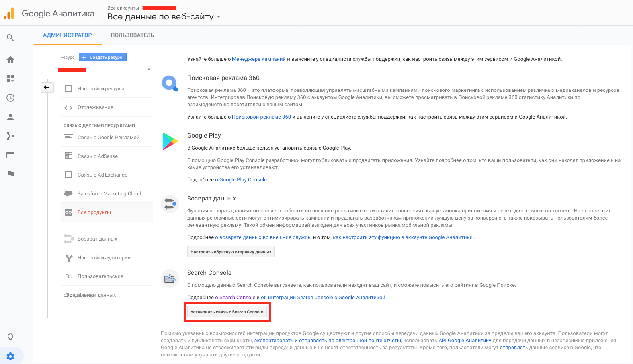Click Настроить обратную отправку данных button
The image size is (633, 364).
click(x=231, y=252)
